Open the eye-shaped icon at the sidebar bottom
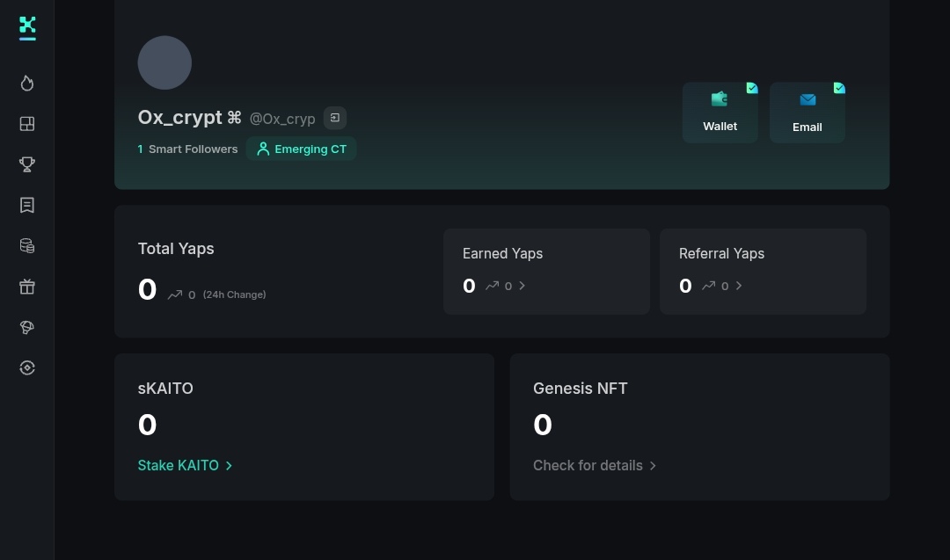Viewport: 950px width, 560px height. tap(27, 367)
